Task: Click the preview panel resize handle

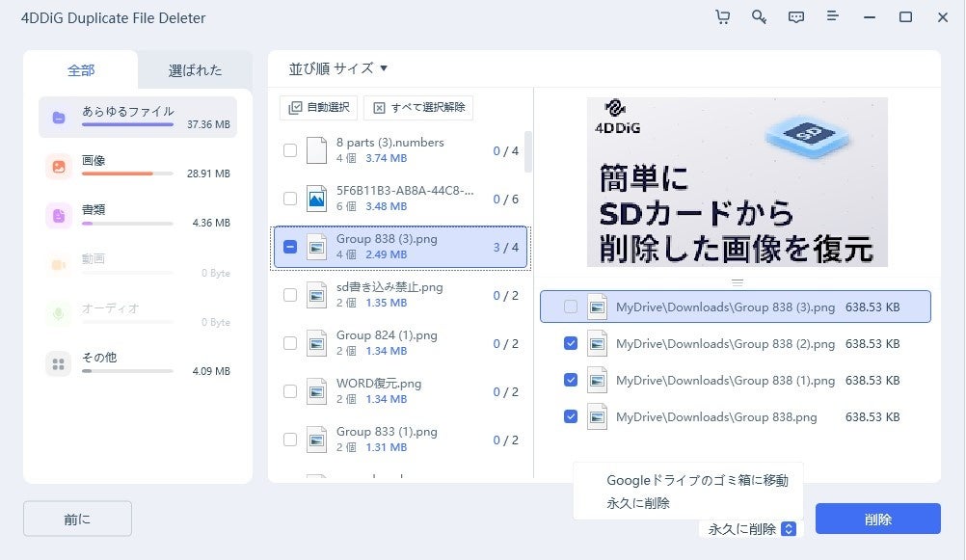Action: pos(737,282)
